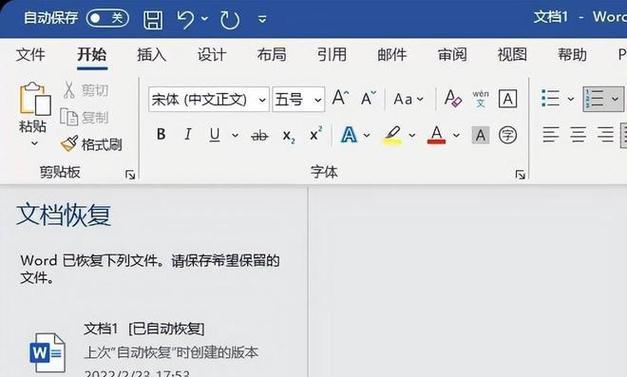Image resolution: width=627 pixels, height=377 pixels.
Task: Click the Word document icon in recovery pane
Action: [48, 352]
